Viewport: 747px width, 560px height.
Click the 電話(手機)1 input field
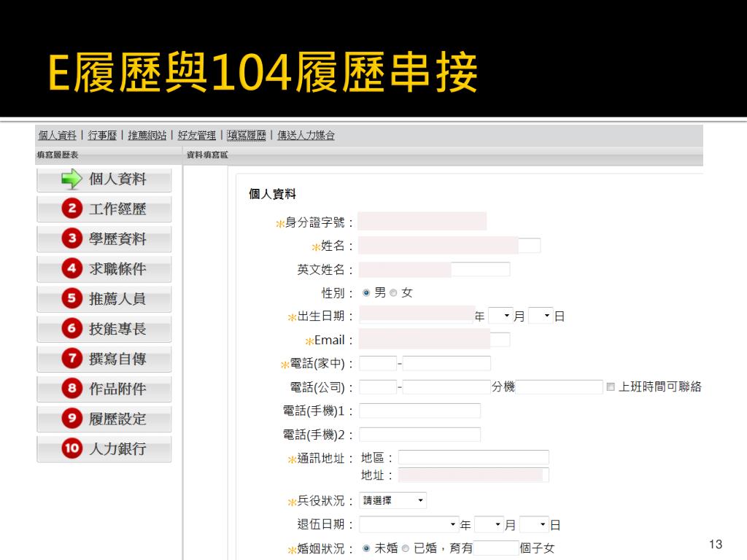(x=419, y=411)
